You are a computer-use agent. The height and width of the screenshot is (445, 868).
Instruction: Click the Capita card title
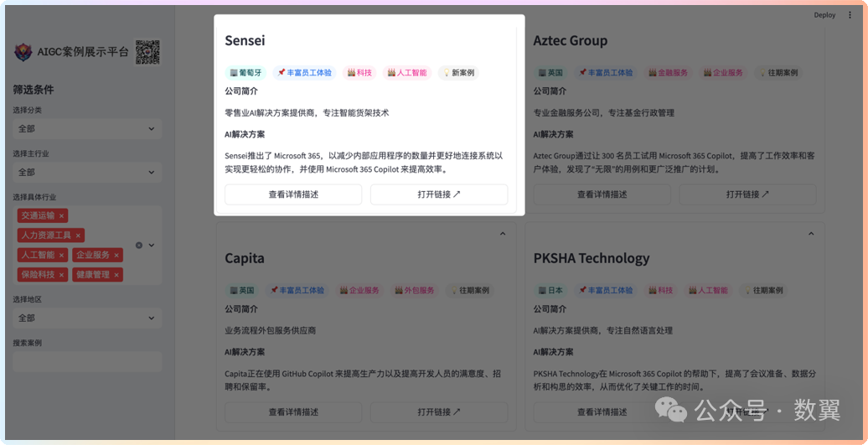pyautogui.click(x=245, y=258)
